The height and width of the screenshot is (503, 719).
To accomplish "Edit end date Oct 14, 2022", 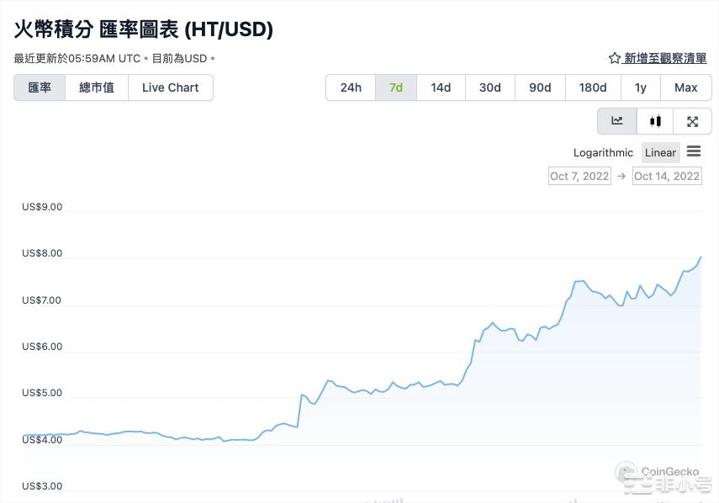I will click(x=667, y=176).
